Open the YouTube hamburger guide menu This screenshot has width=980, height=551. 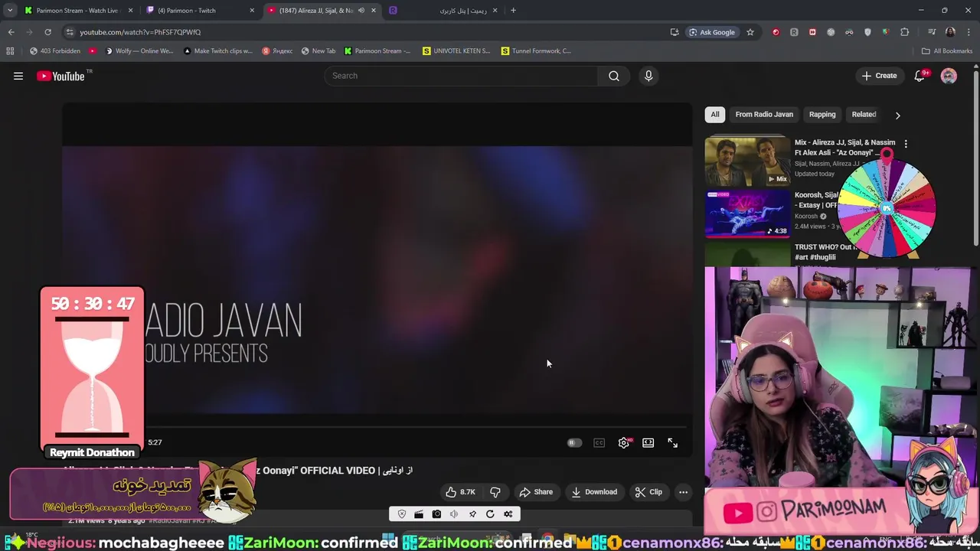[x=18, y=76]
